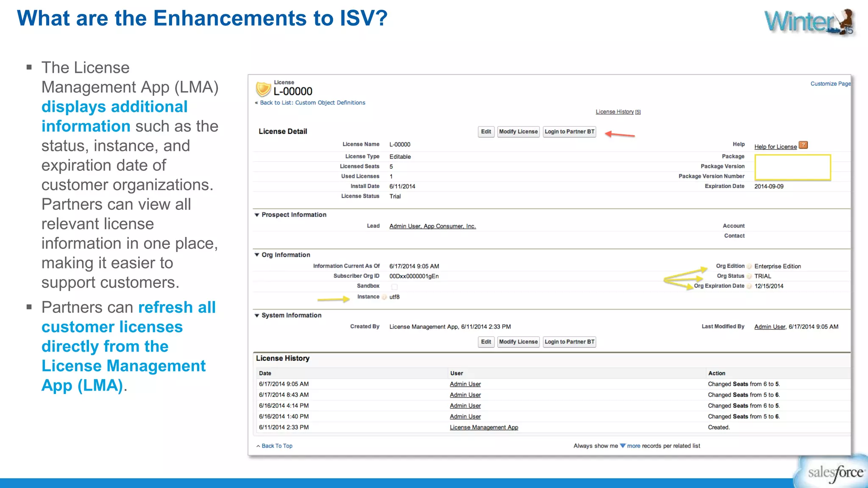Screen dimensions: 868x488
Task: Collapse the Org Information section
Action: click(x=257, y=255)
